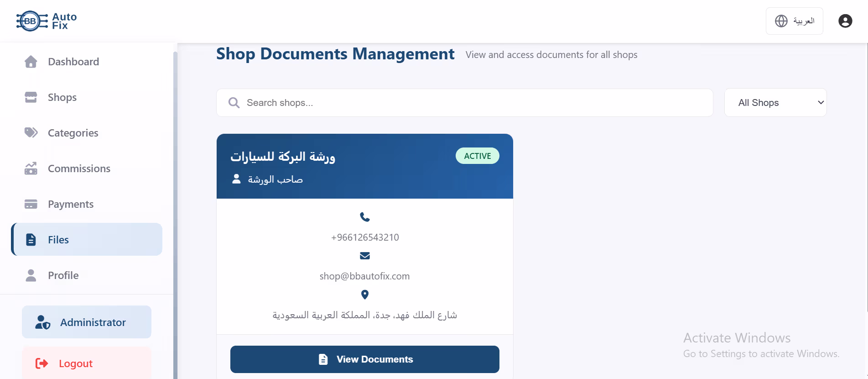The width and height of the screenshot is (868, 379).
Task: Click the Logout button
Action: coord(87,363)
